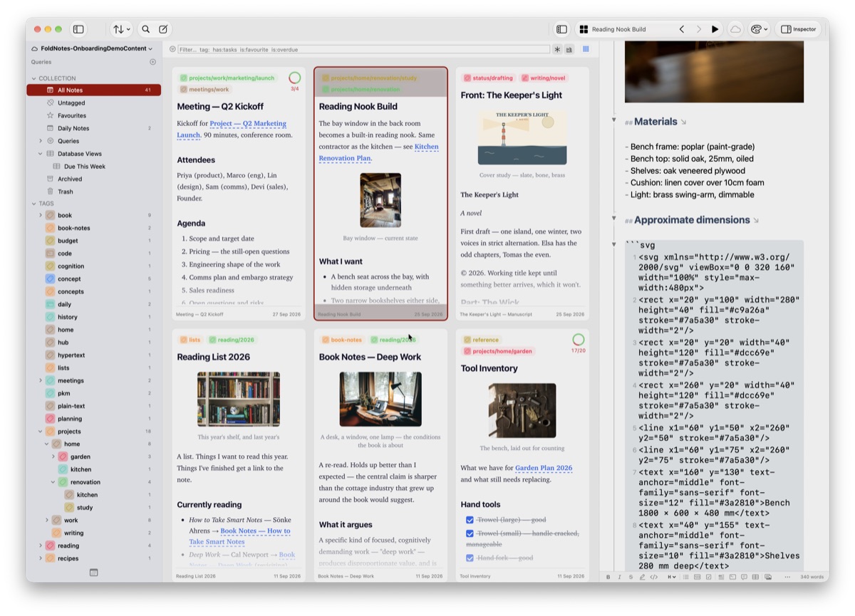Click Reading List bookshelf image

[239, 399]
